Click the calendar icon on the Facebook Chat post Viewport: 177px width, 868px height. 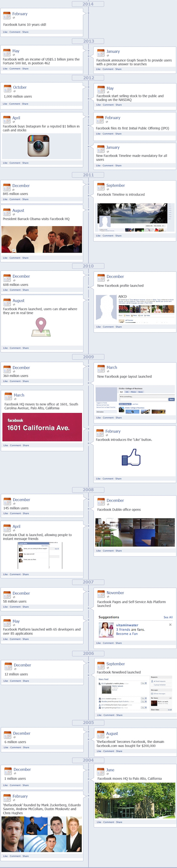[x=7, y=528]
